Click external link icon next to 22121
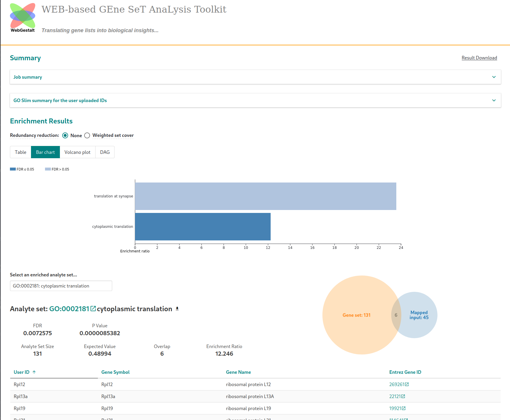Image resolution: width=510 pixels, height=420 pixels. (x=403, y=396)
